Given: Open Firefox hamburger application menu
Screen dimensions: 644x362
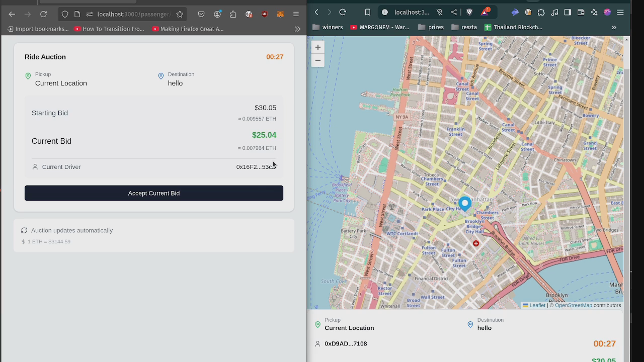Looking at the screenshot, I should point(296,14).
